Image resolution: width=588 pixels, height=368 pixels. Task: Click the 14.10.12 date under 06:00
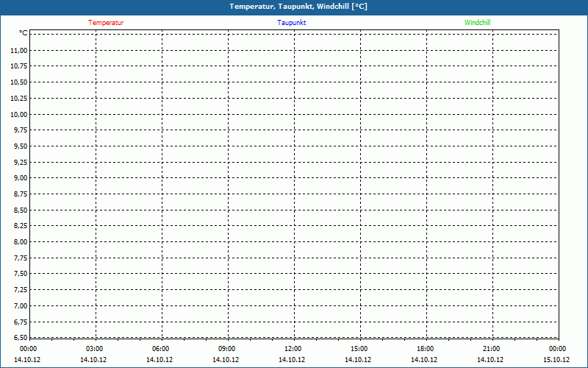pos(159,360)
